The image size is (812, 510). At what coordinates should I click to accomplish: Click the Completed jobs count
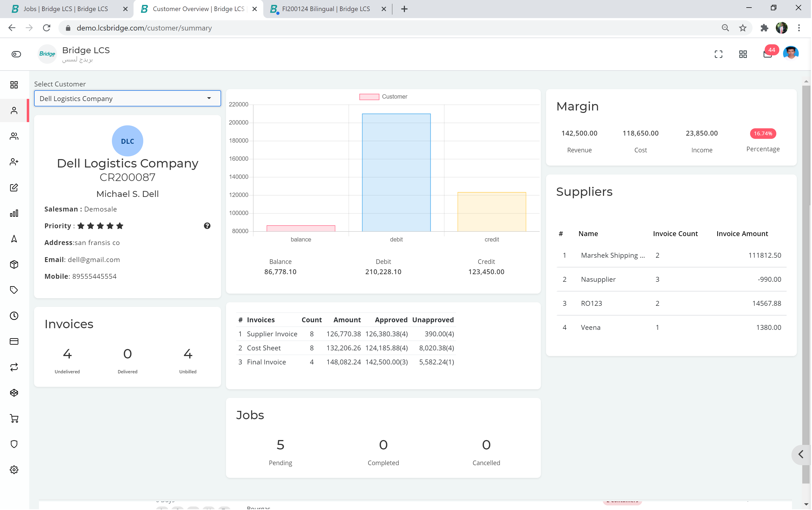click(383, 445)
